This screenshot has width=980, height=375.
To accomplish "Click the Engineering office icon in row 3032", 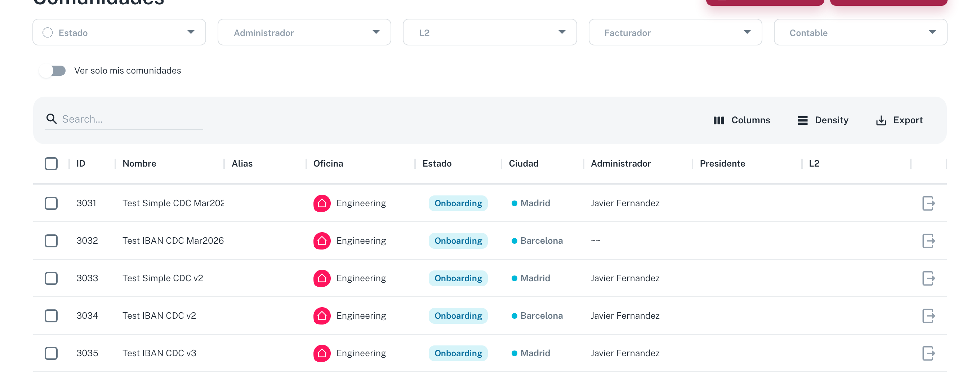I will coord(322,241).
